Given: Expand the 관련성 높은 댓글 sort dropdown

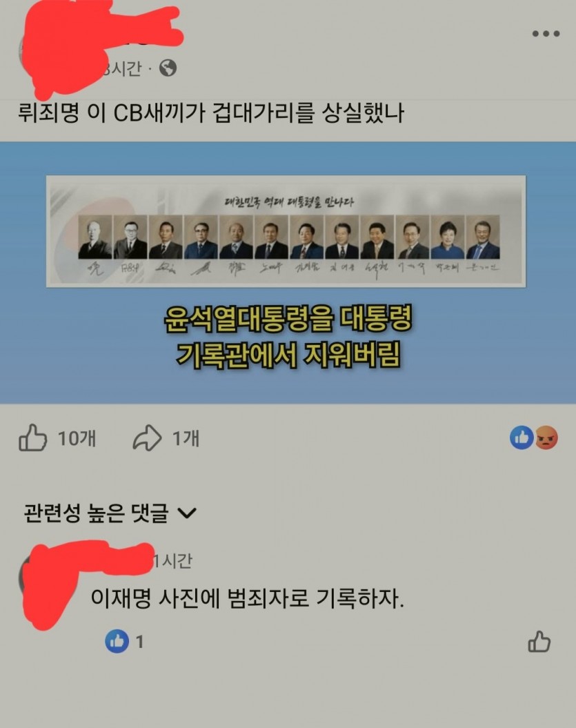Looking at the screenshot, I should coord(110,513).
